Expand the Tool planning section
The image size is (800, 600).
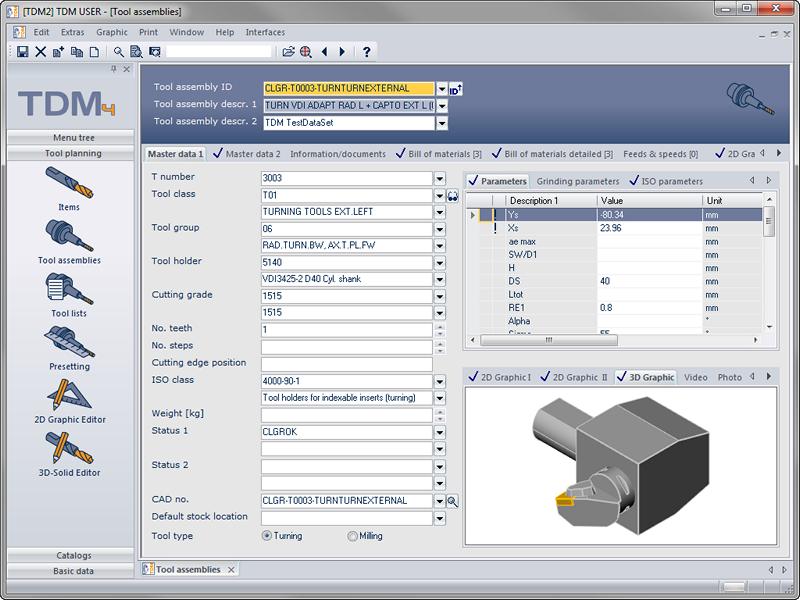[71, 153]
